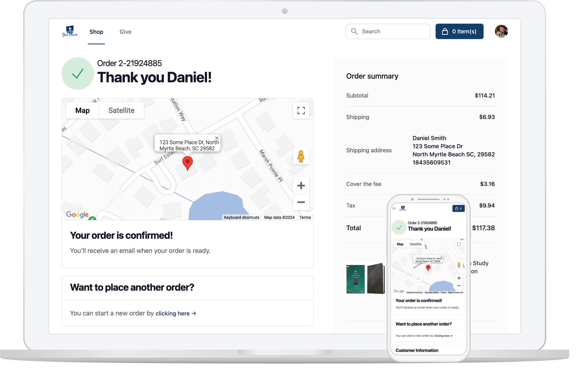The height and width of the screenshot is (381, 588).
Task: Click the black Bible product thumbnail
Action: [376, 279]
